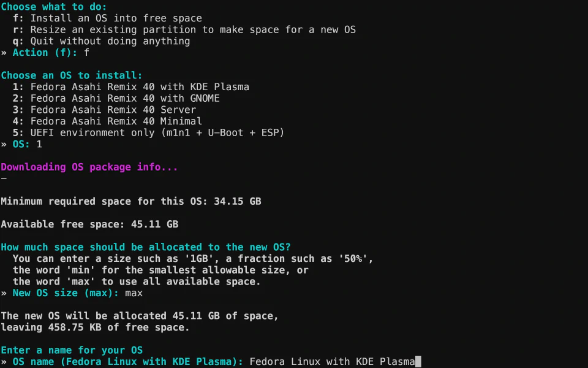Click the 'Minimum required space' line

pos(131,201)
